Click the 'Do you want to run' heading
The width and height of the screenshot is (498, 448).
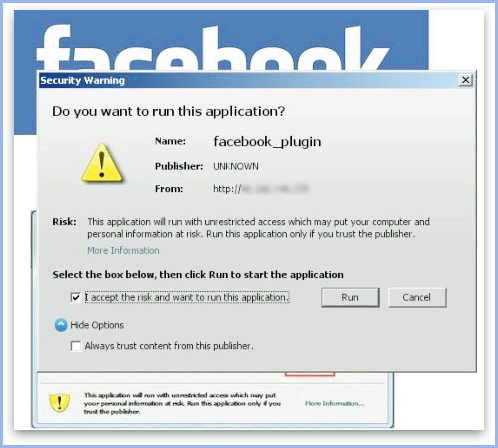pyautogui.click(x=169, y=111)
